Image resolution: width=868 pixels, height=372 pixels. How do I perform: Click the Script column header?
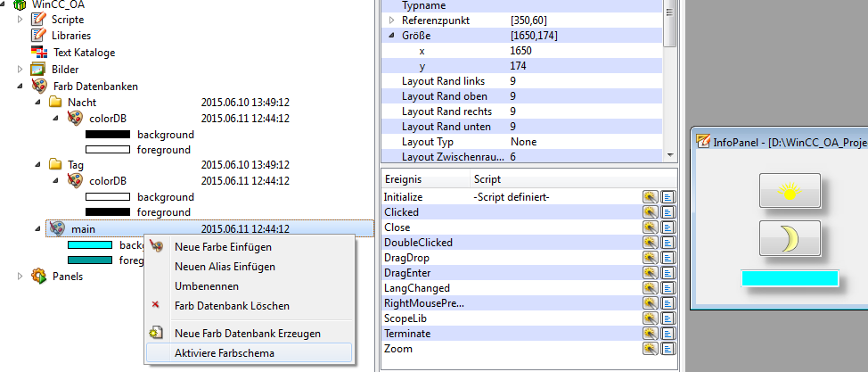573,179
